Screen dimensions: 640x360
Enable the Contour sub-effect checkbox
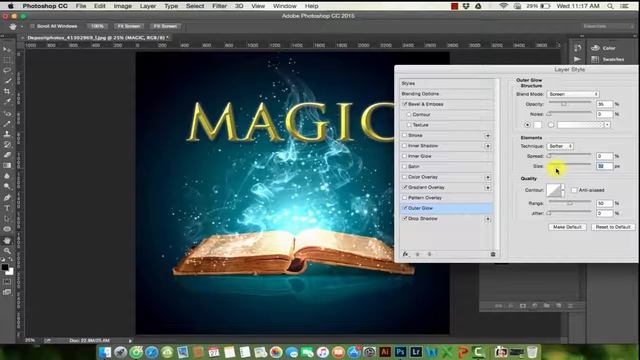click(409, 115)
